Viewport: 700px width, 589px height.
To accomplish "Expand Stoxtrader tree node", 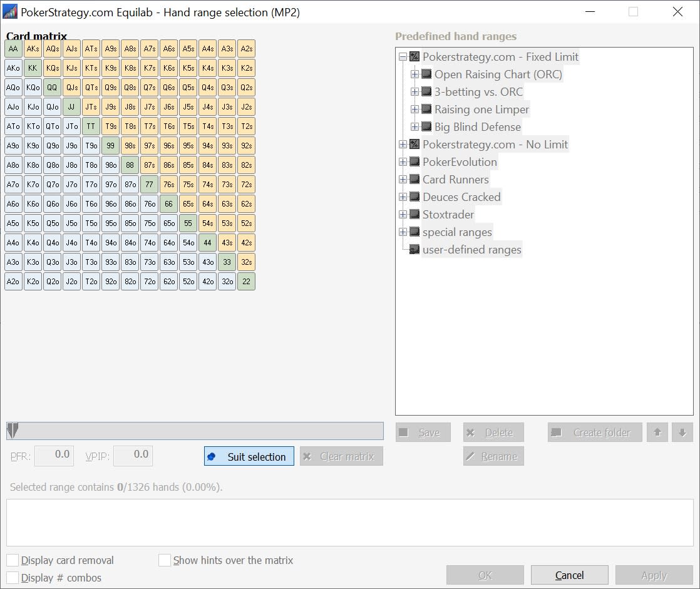I will 403,214.
